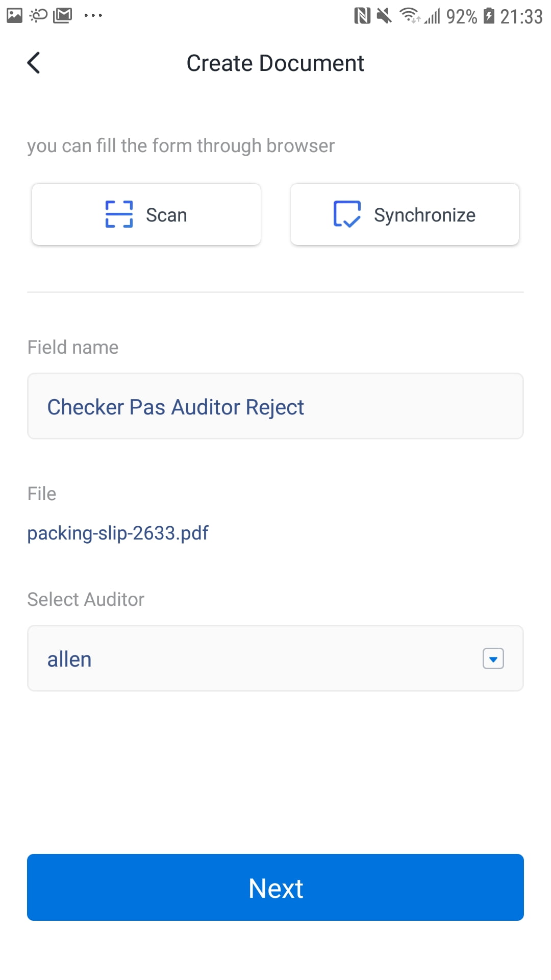This screenshot has width=551, height=980.
Task: Focus the Field name input box
Action: [275, 406]
